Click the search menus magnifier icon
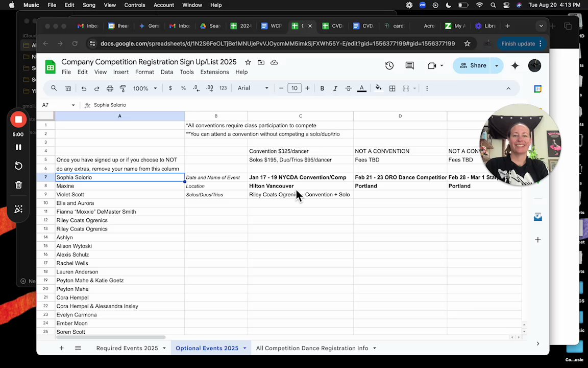Viewport: 588px width, 368px height. [54, 88]
